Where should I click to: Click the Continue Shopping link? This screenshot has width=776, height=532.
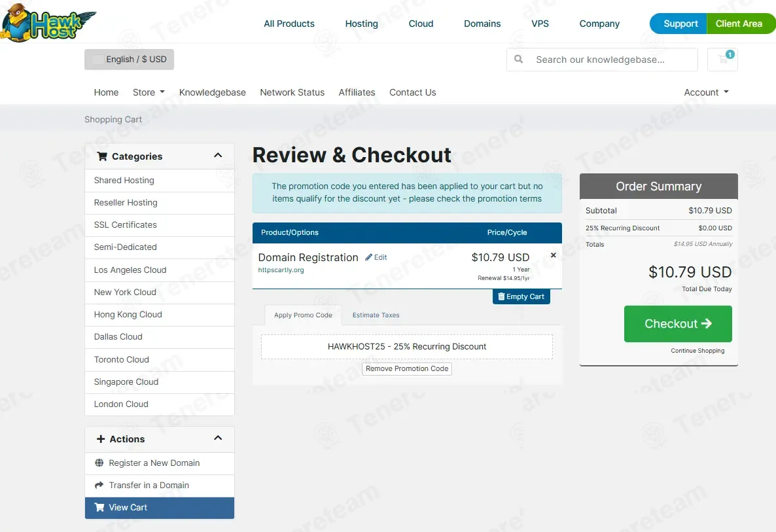click(697, 351)
